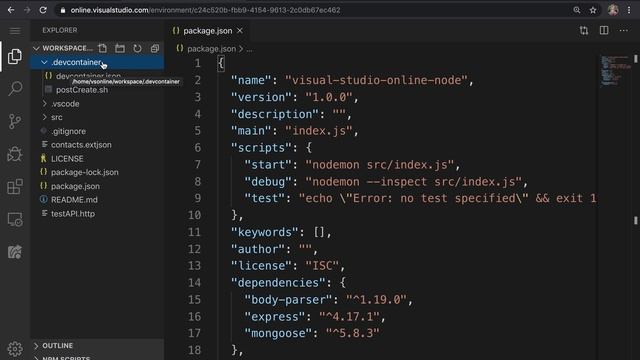Screen dimensions: 640x360
Task: Open the Run and Debug view
Action: (x=15, y=154)
